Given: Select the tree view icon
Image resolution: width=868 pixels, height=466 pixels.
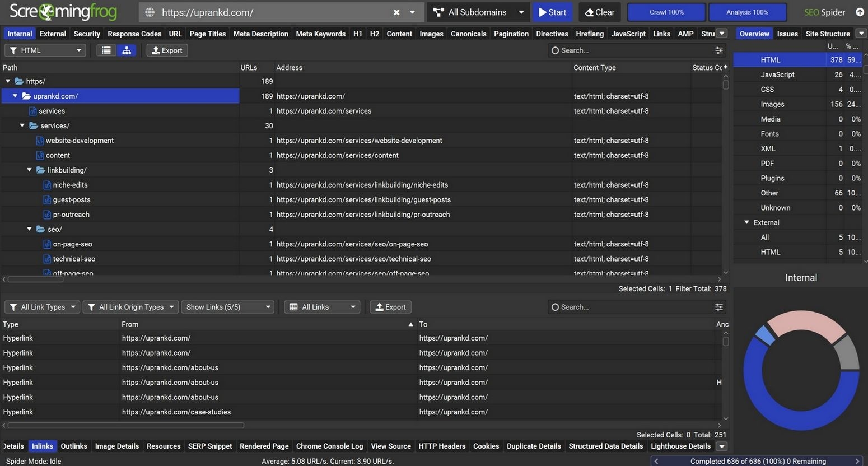Looking at the screenshot, I should [x=127, y=50].
